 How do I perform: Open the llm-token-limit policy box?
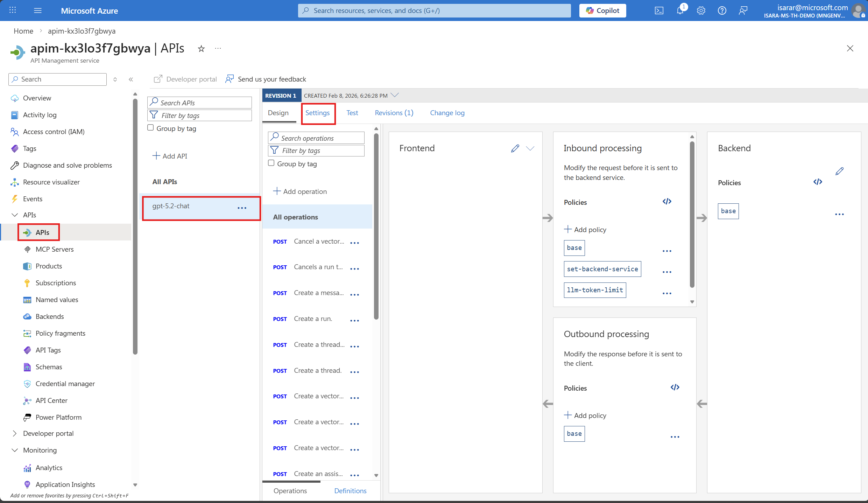595,290
